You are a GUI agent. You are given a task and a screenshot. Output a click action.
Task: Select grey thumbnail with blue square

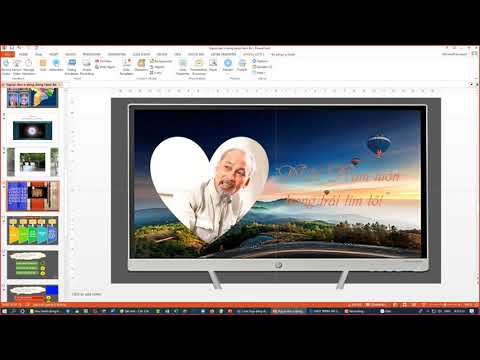[33, 293]
